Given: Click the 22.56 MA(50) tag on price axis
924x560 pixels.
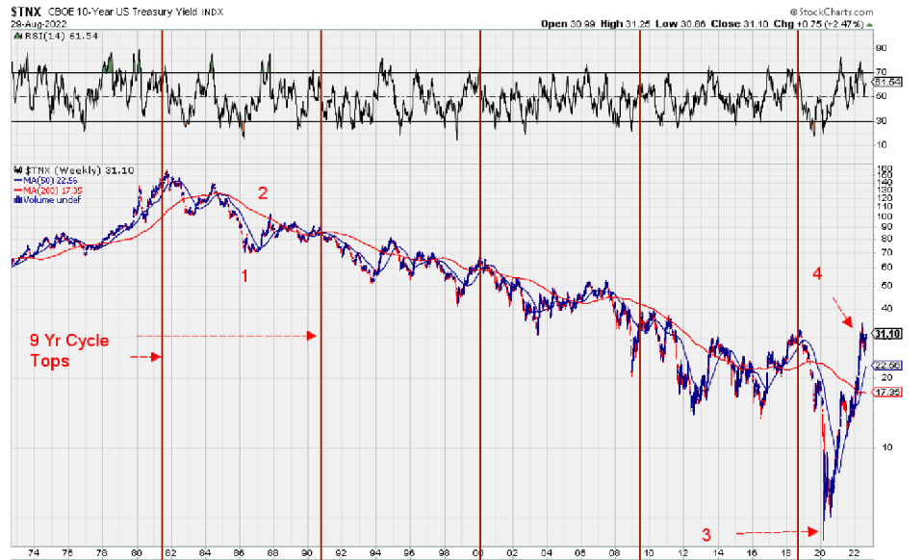Looking at the screenshot, I should click(x=888, y=366).
